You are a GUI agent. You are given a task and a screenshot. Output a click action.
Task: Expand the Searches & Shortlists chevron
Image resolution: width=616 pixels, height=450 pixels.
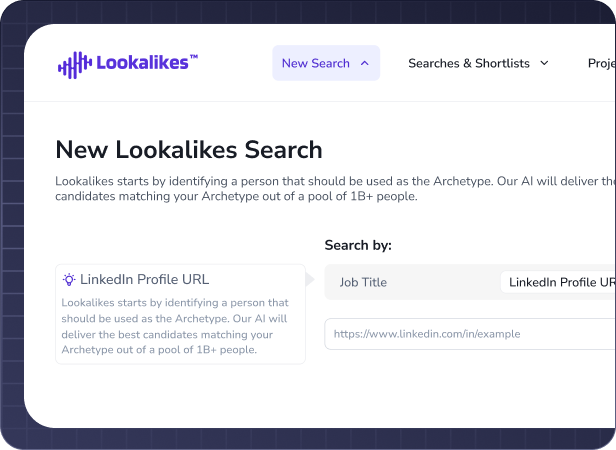[544, 63]
